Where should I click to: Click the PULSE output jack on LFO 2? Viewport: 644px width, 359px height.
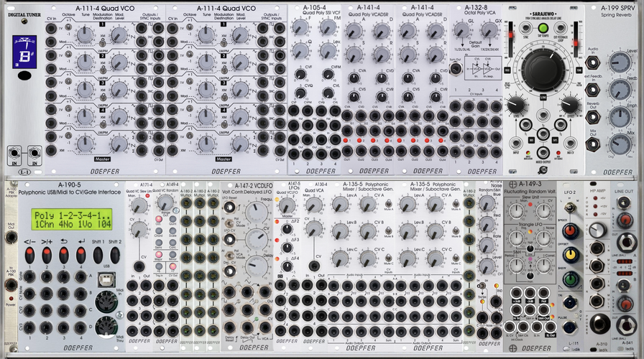570,327
